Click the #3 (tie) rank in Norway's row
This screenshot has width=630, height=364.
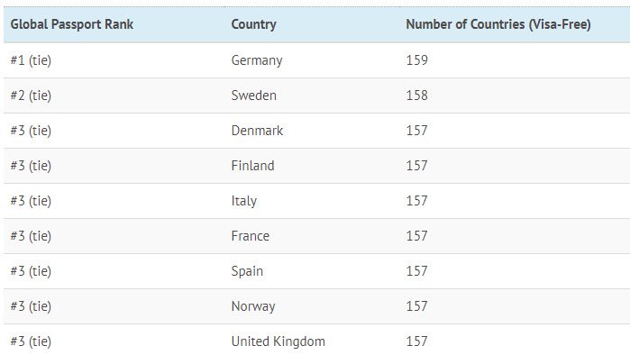click(31, 306)
